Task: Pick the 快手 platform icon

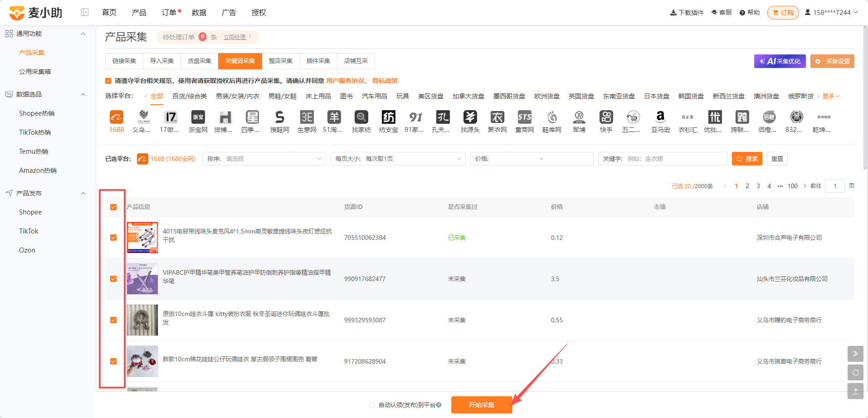Action: coord(606,117)
